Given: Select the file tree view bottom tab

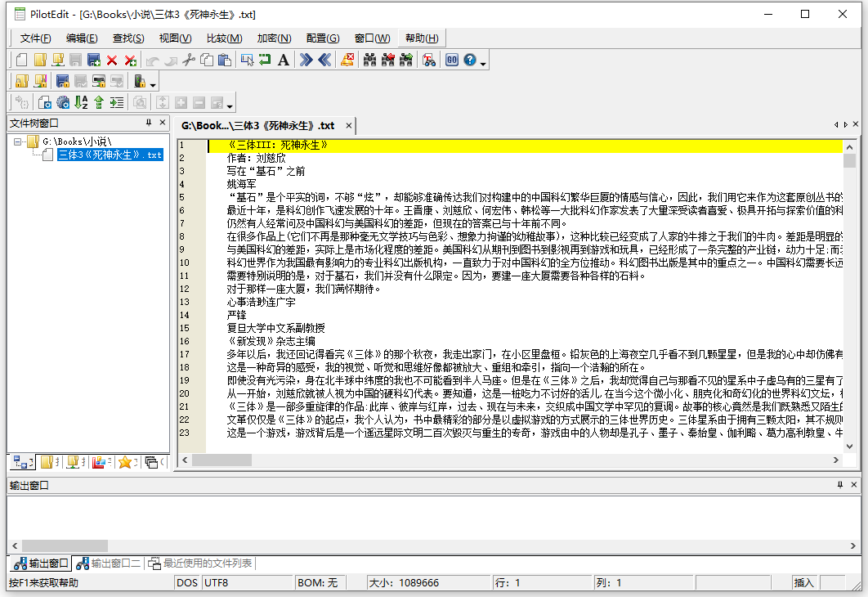Looking at the screenshot, I should click(x=23, y=462).
